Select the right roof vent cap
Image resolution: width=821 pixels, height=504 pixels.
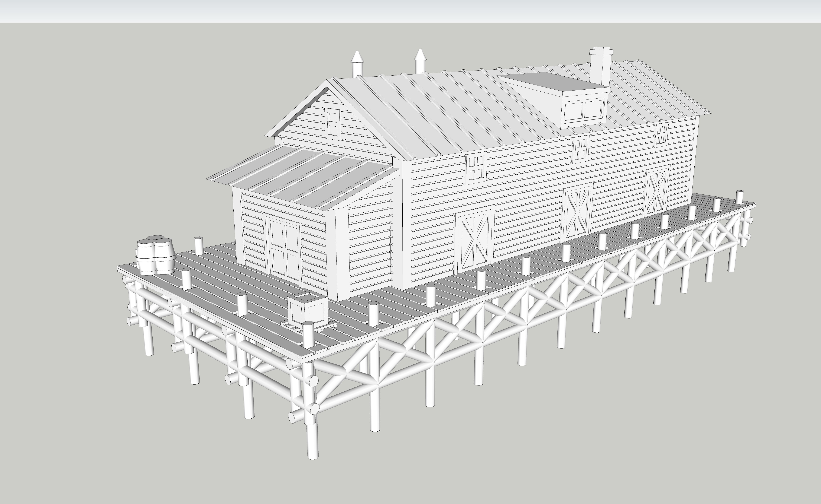point(420,62)
